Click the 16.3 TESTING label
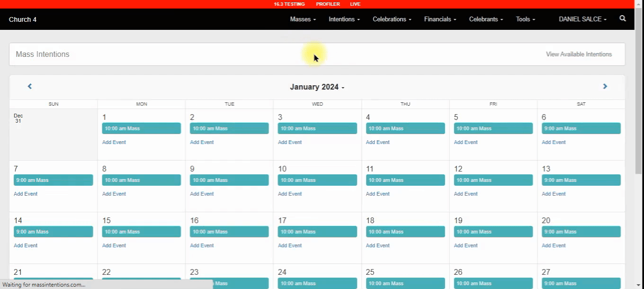 point(289,4)
